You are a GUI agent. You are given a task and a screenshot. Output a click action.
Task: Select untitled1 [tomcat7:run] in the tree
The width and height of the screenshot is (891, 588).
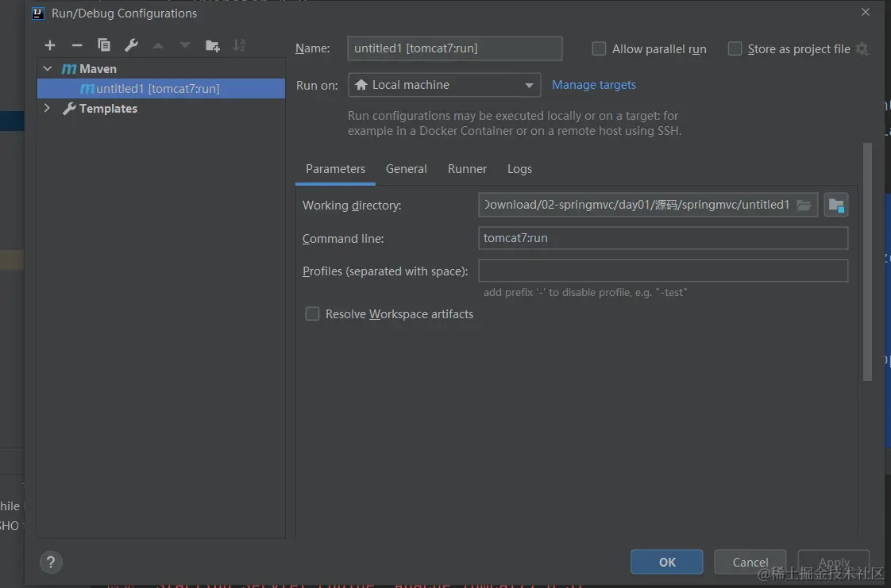pyautogui.click(x=161, y=89)
